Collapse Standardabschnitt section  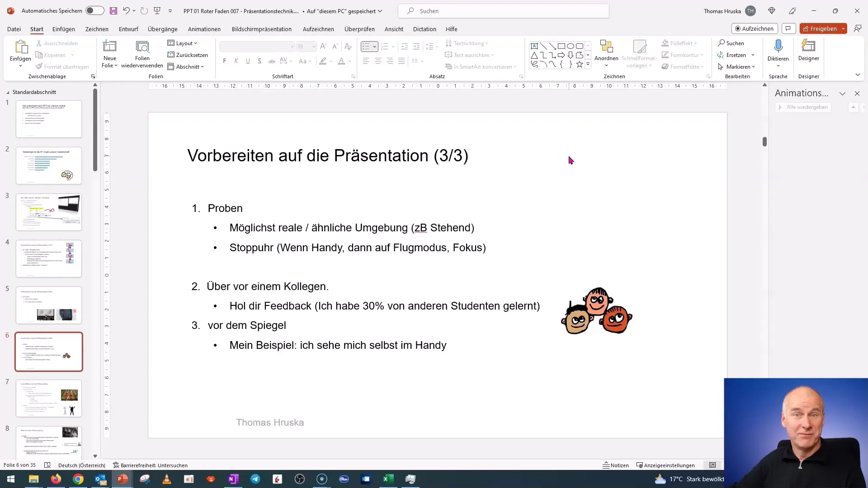pyautogui.click(x=8, y=92)
